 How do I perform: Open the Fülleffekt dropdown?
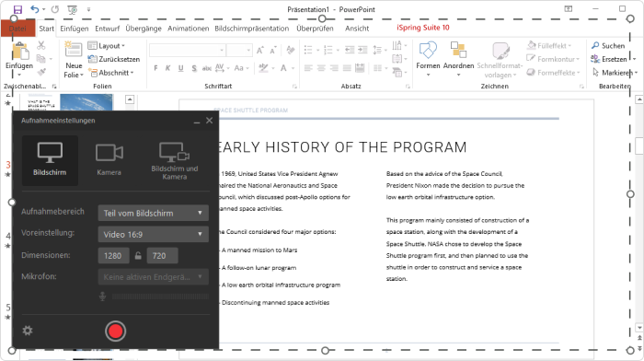tap(549, 46)
